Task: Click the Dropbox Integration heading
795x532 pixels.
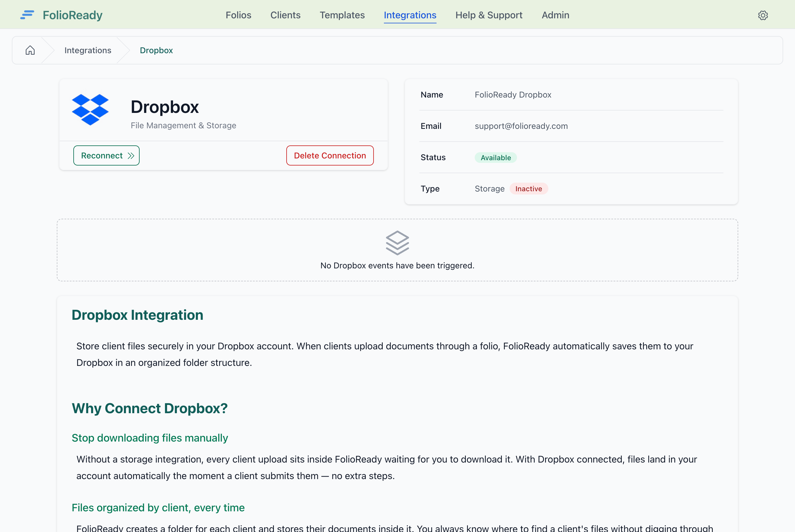Action: [138, 315]
